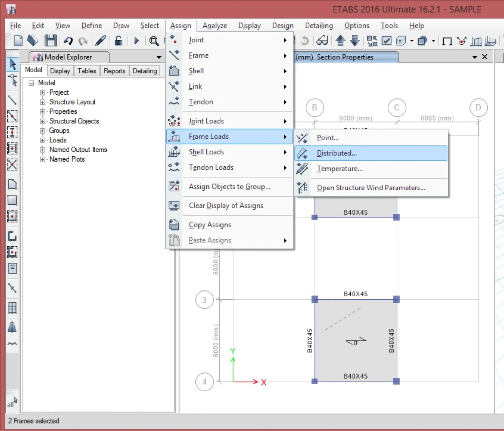The height and width of the screenshot is (431, 504).
Task: Expand the Structure Layout tree node
Action: click(x=43, y=102)
